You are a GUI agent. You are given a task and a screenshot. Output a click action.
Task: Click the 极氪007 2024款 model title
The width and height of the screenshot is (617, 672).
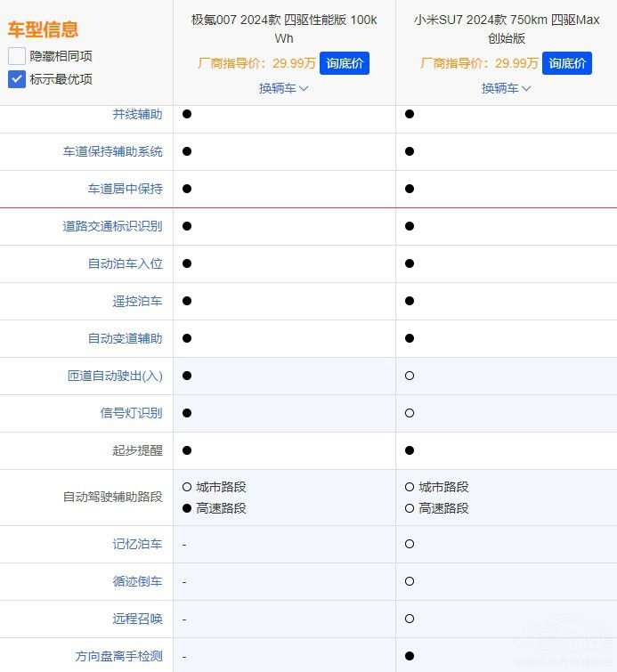[284, 28]
